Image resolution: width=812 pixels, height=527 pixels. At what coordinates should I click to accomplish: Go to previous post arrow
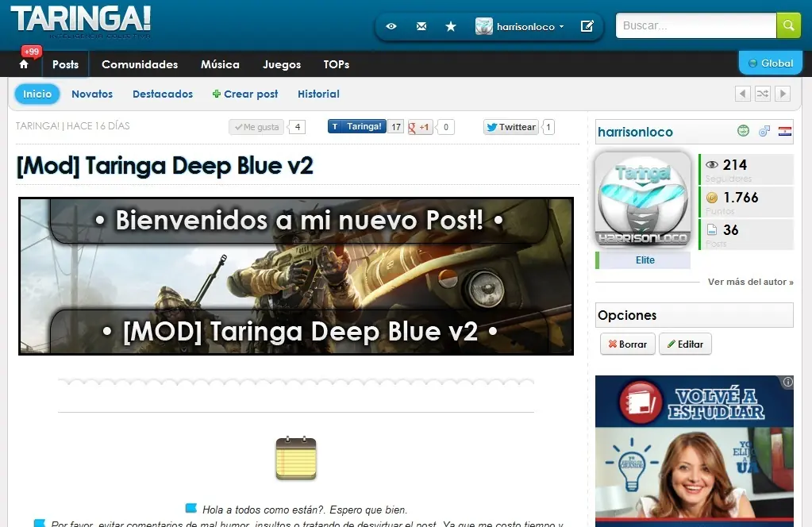[x=743, y=94]
